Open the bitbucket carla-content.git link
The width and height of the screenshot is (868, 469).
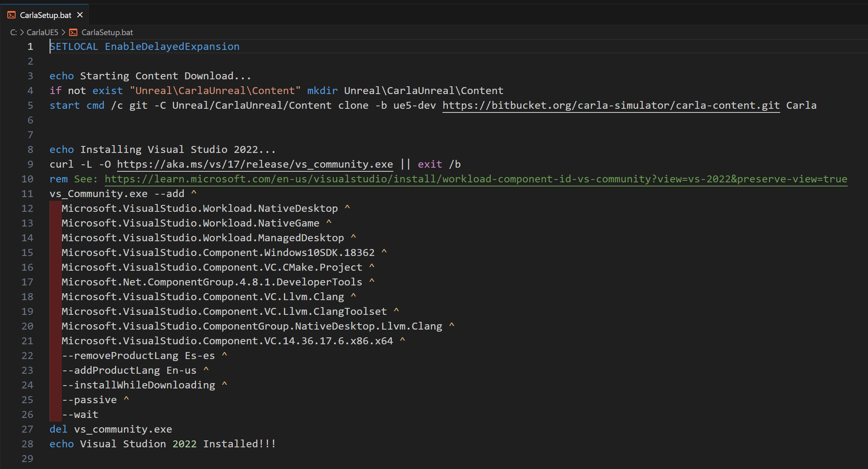click(611, 105)
